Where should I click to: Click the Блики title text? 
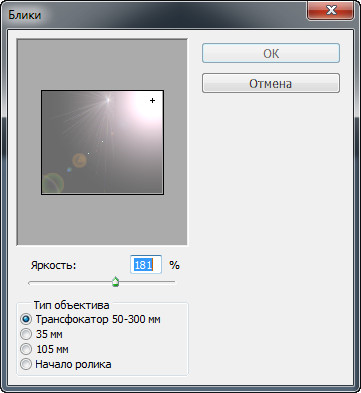[x=25, y=15]
